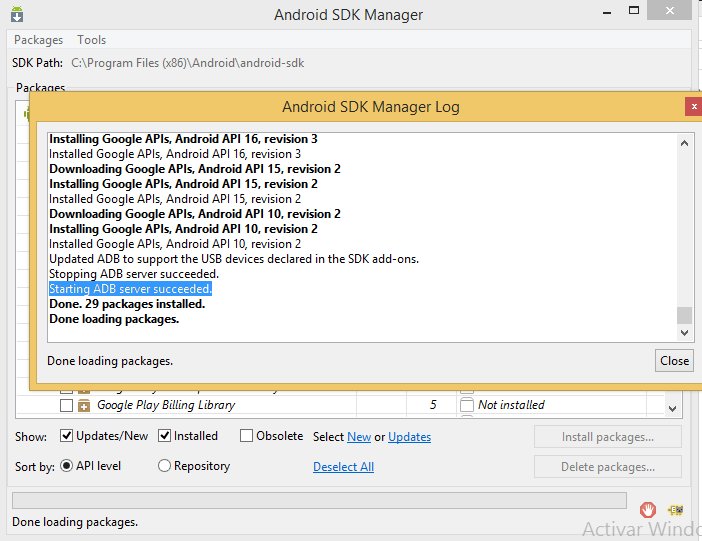Click the progress bar at bottom

[319, 500]
